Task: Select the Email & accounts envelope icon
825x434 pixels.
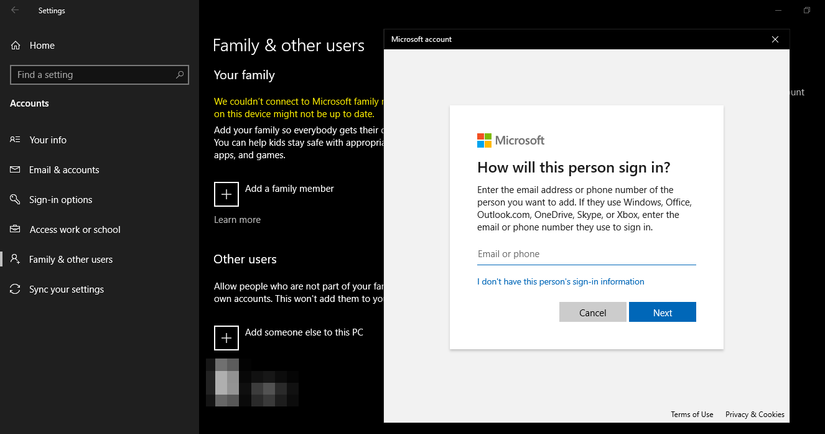Action: (15, 169)
